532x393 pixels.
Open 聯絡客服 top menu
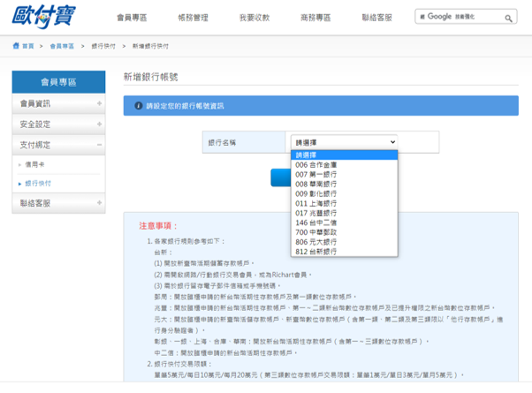coord(377,18)
